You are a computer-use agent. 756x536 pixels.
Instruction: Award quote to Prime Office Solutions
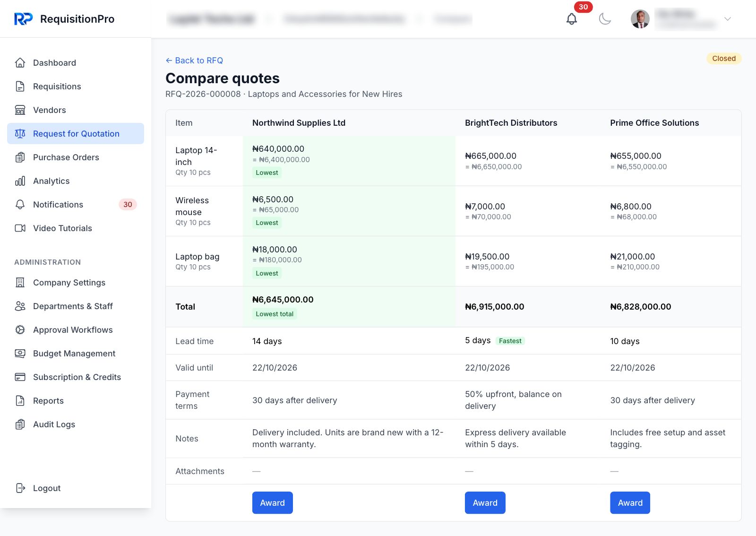point(630,503)
